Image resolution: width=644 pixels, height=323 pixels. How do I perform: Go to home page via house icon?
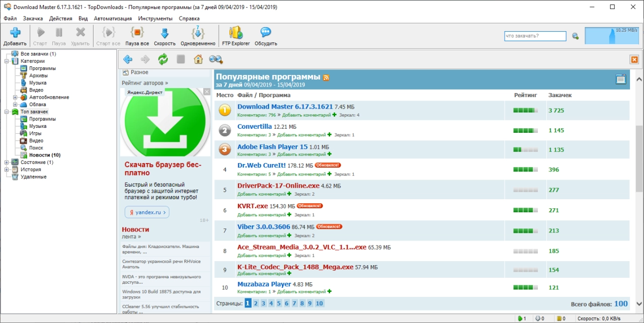[198, 59]
